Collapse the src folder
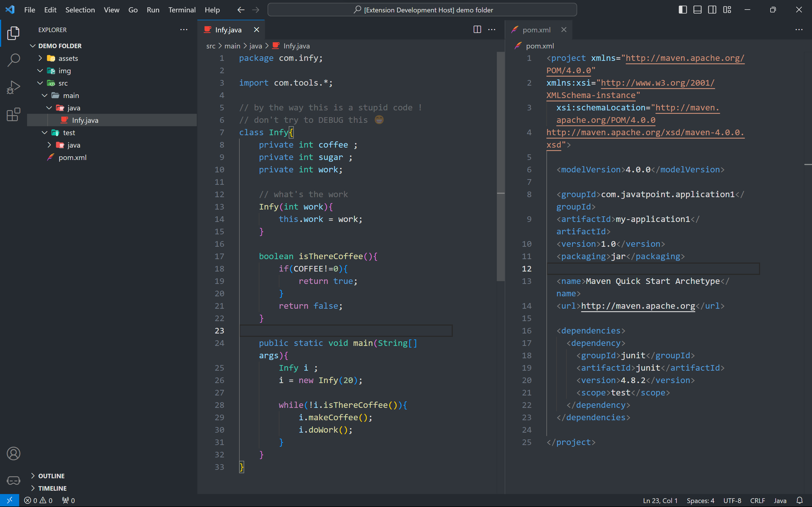 point(63,83)
